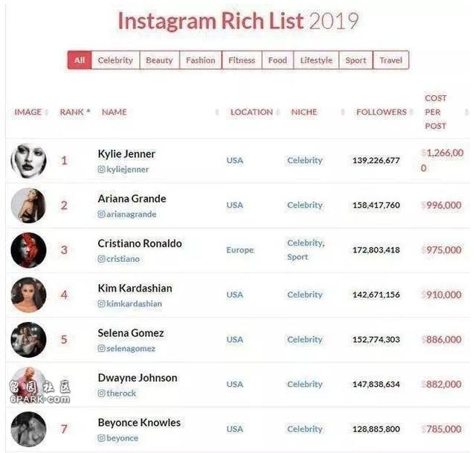This screenshot has width=476, height=453.
Task: Open Kylie Jenner's profile picture
Action: [28, 161]
